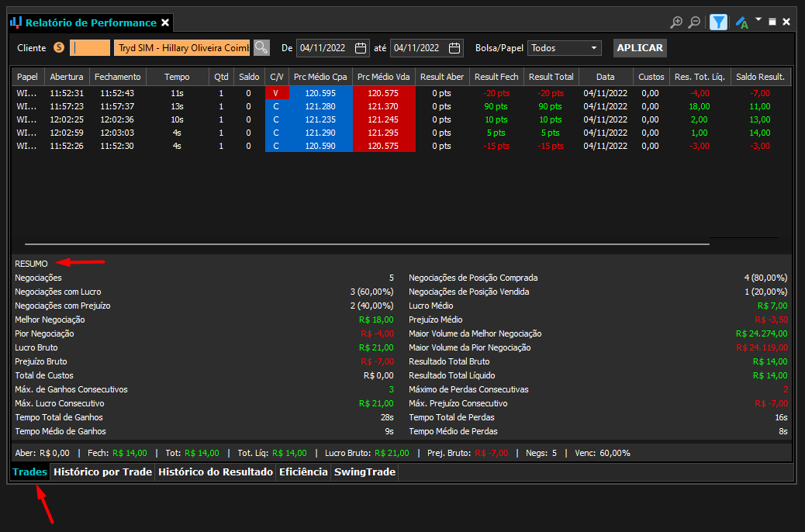Select the trade row opened at 12:02:25

[x=401, y=119]
